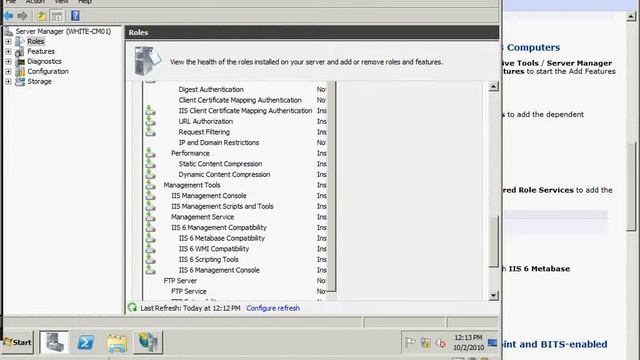This screenshot has width=640, height=360.
Task: Select Configuration in the tree
Action: [x=48, y=71]
